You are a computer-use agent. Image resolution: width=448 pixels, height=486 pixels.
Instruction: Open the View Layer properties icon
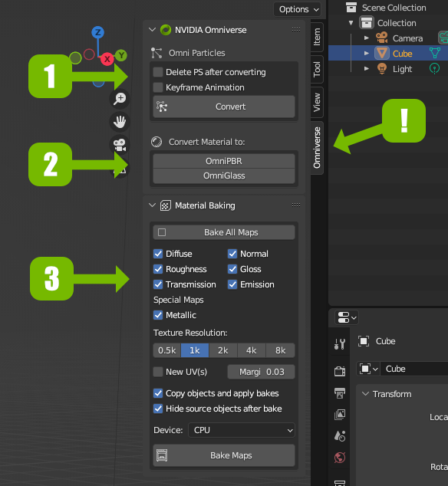pyautogui.click(x=340, y=415)
